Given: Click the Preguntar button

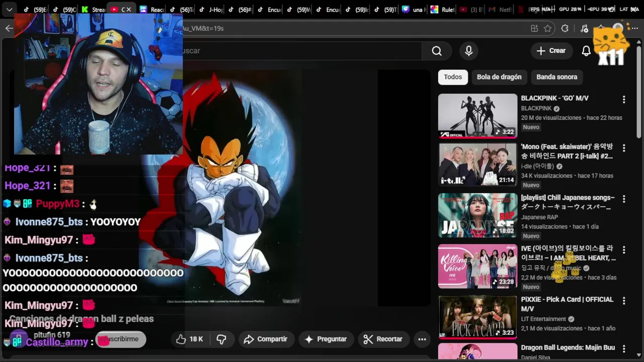Looking at the screenshot, I should coord(326,339).
